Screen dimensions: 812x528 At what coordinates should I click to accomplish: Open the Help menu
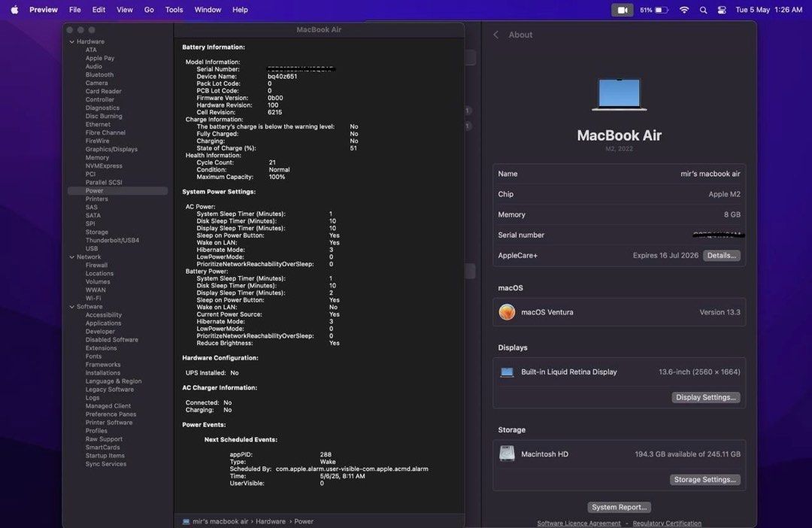240,10
